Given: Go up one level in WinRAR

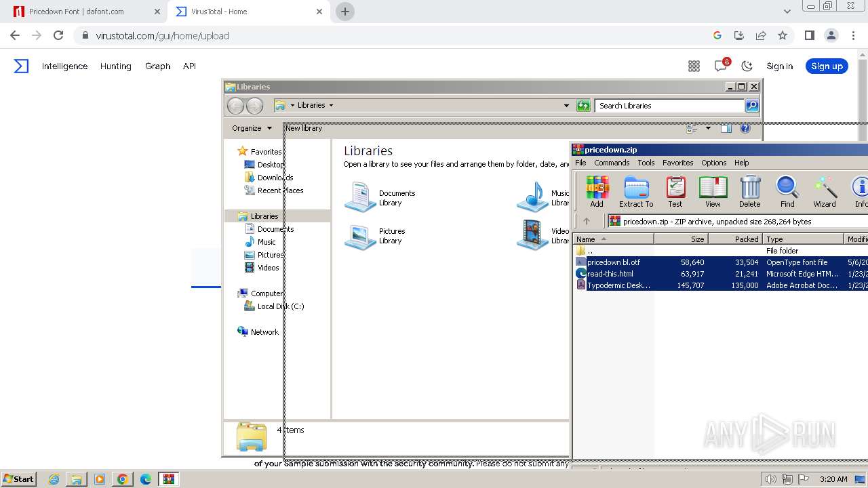Looking at the screenshot, I should [x=587, y=221].
